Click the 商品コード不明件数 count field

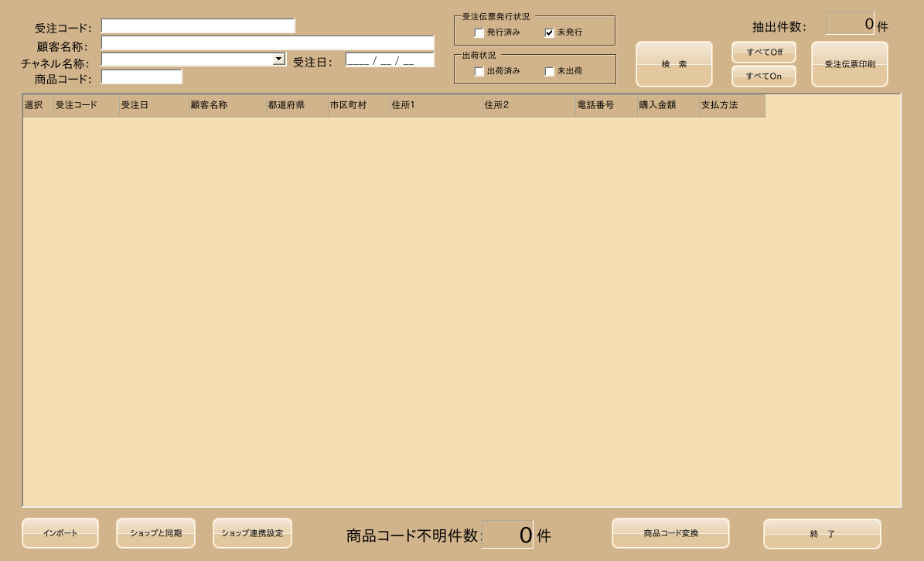tap(507, 535)
